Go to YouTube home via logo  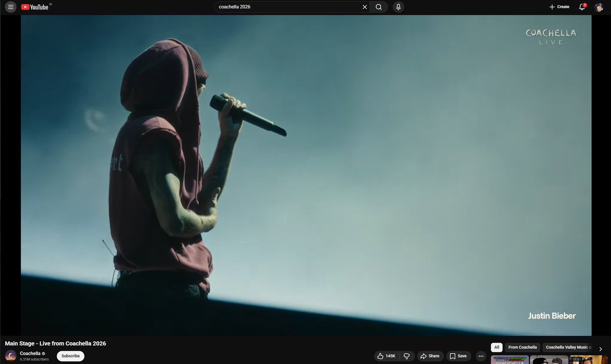[35, 7]
